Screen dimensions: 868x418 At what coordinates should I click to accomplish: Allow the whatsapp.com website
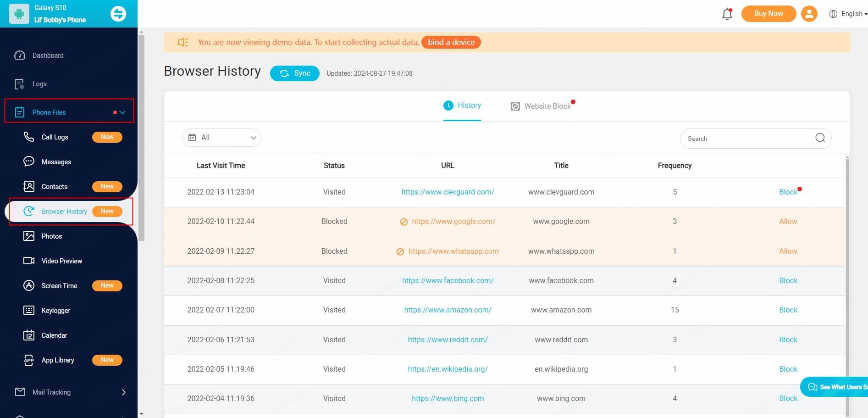(x=788, y=251)
